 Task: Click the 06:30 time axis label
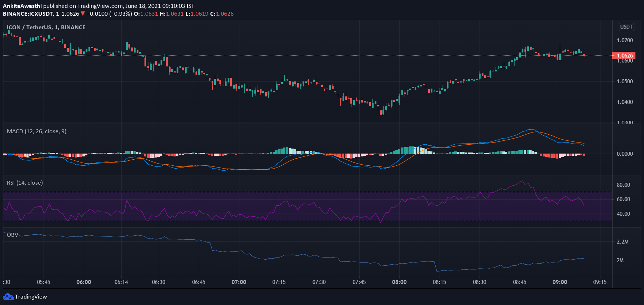coord(159,282)
